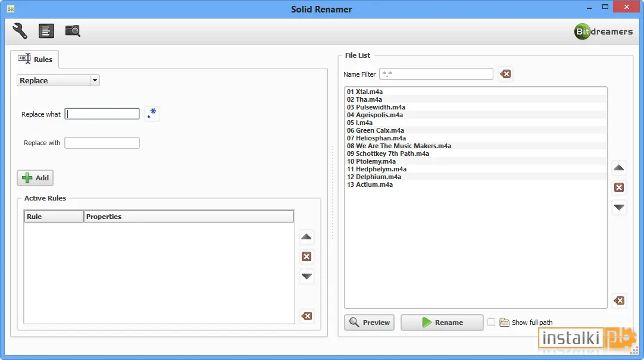The image size is (644, 360).
Task: Toggle the regular expression asterisk icon
Action: pos(152,113)
